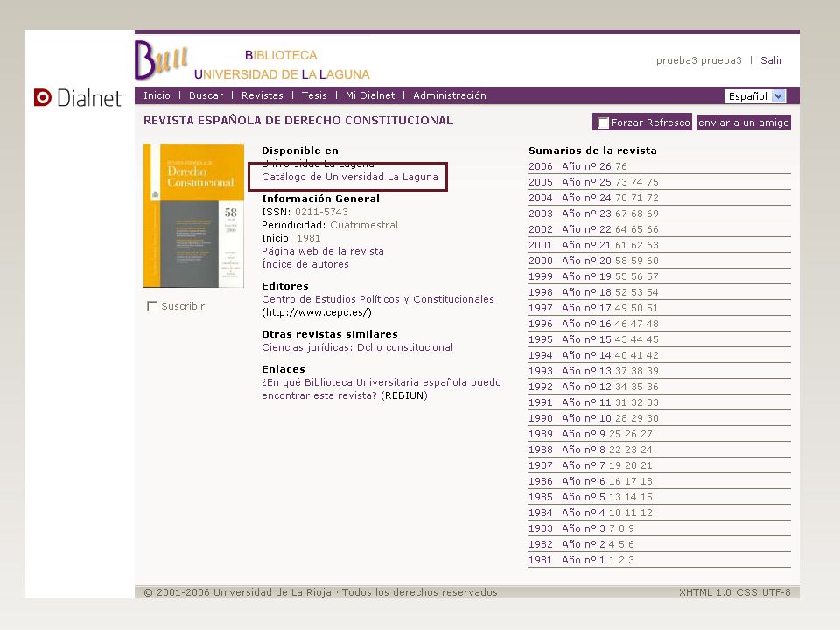Open Centro de Estudios Políticos y Constitucionales link
The height and width of the screenshot is (630, 840).
(x=378, y=299)
